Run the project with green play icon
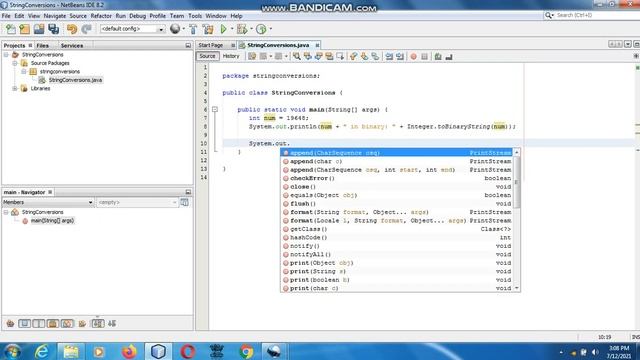Viewport: 640px width, 360px height. pyautogui.click(x=224, y=29)
